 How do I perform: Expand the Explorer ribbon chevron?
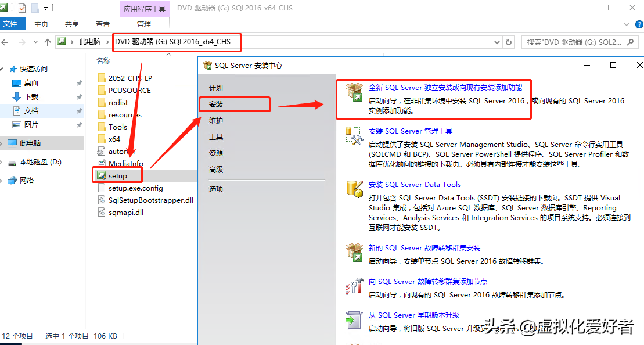tap(627, 24)
